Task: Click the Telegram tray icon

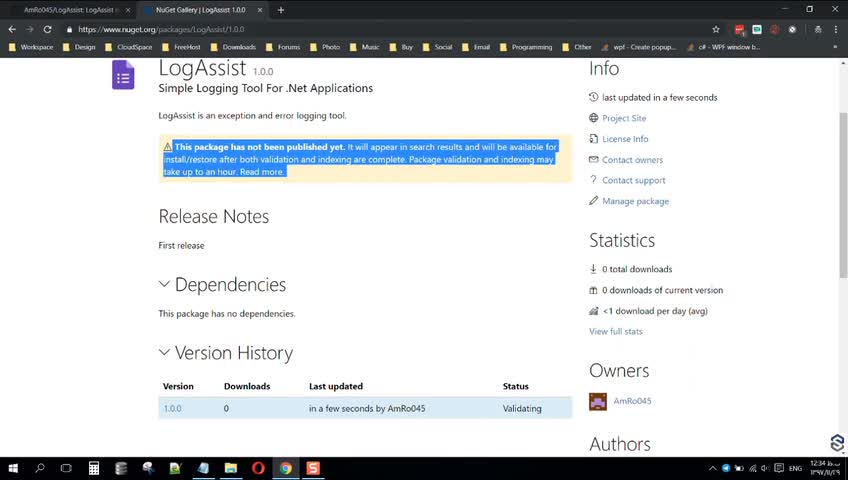Action: point(726,468)
